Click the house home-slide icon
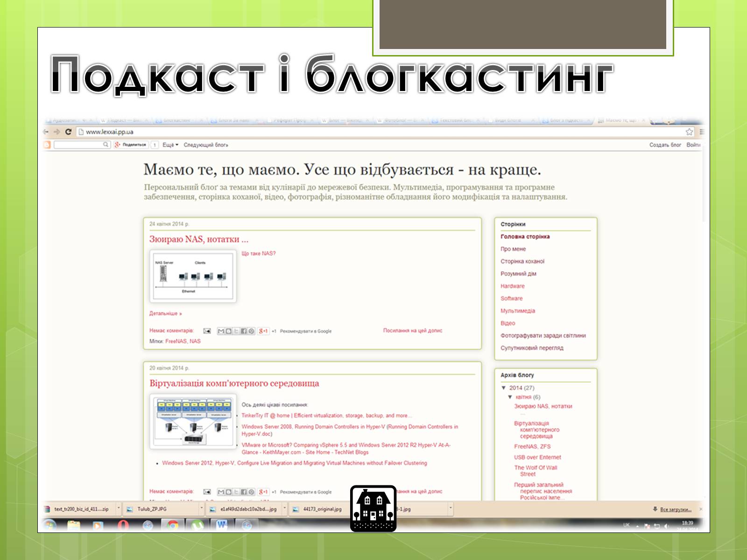 (373, 508)
